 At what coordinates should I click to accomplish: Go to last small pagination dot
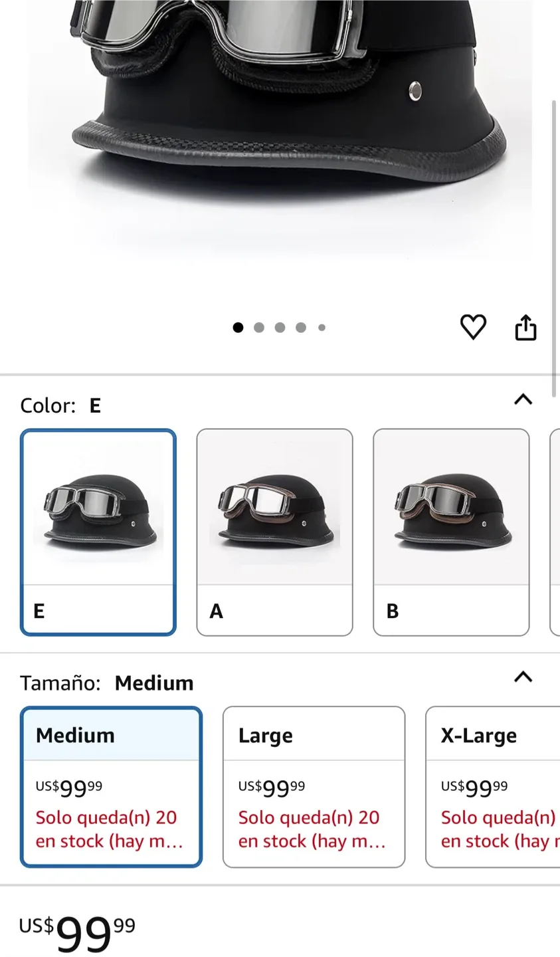[322, 328]
